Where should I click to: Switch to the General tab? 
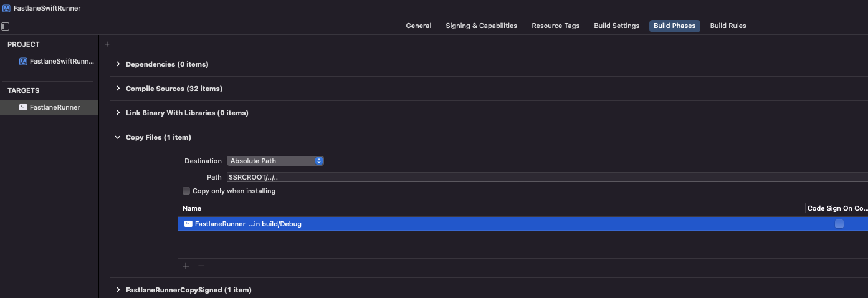(x=419, y=26)
